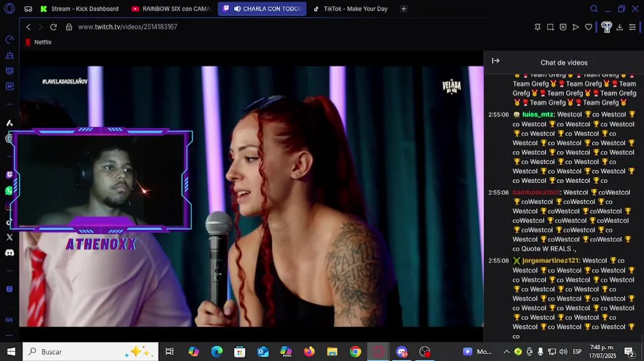Open the Windows notification center
Image resolution: width=644 pixels, height=361 pixels.
tap(629, 351)
